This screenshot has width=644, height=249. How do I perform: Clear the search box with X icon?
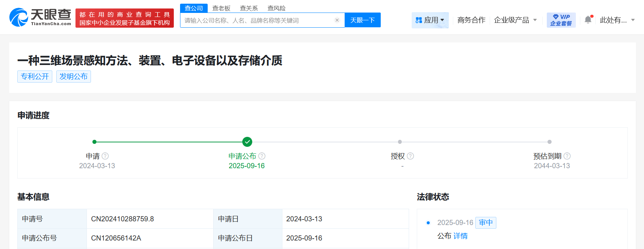[337, 20]
